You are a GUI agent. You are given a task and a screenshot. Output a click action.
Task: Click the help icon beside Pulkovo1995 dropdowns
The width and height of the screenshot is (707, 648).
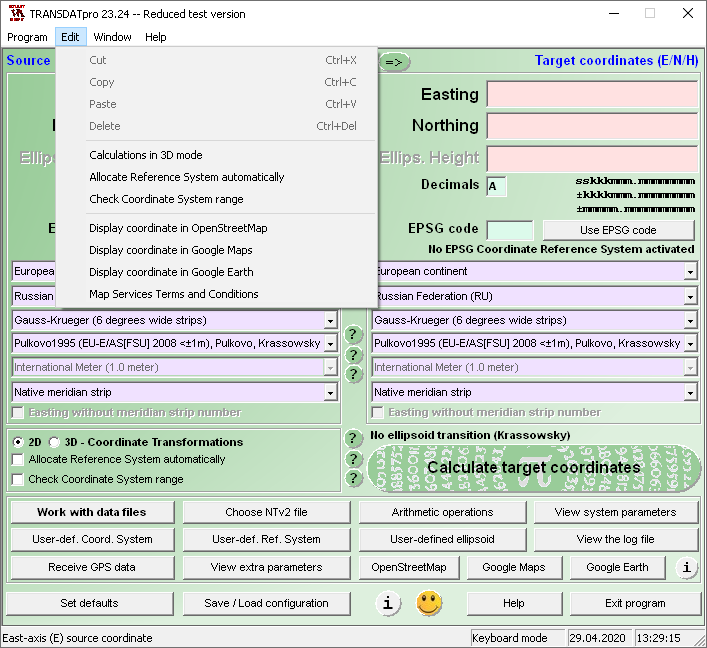pyautogui.click(x=354, y=355)
